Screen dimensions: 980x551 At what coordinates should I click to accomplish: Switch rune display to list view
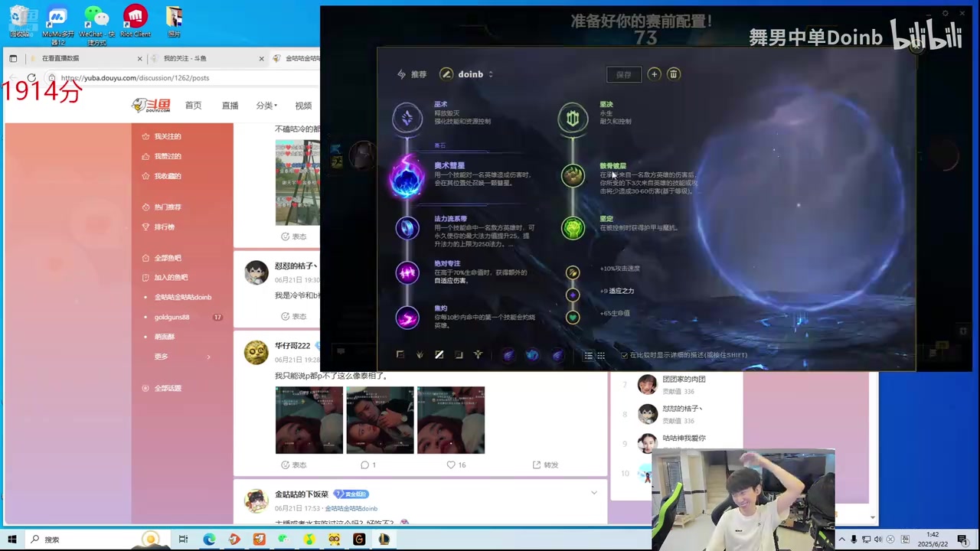[588, 356]
